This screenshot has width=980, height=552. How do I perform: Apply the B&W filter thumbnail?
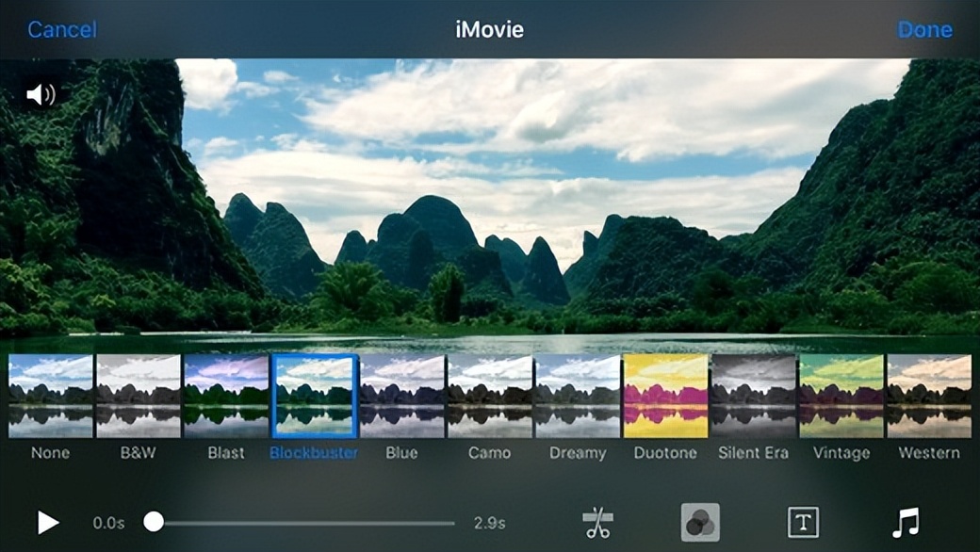point(139,396)
